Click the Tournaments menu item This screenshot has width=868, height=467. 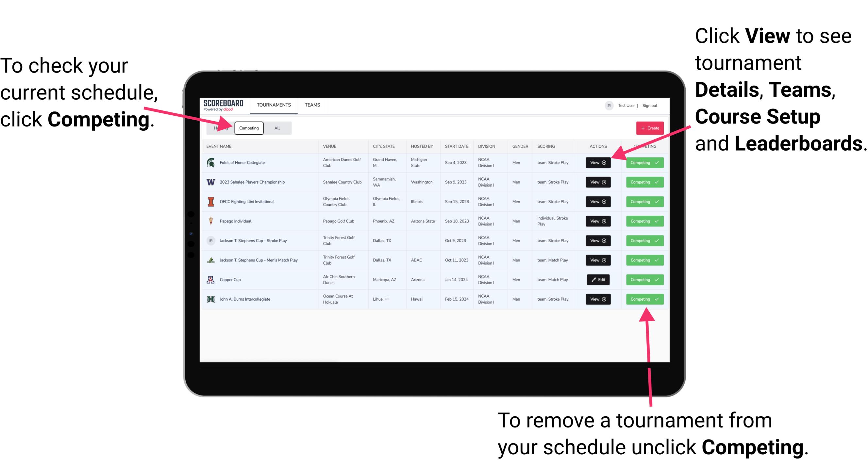click(x=274, y=105)
